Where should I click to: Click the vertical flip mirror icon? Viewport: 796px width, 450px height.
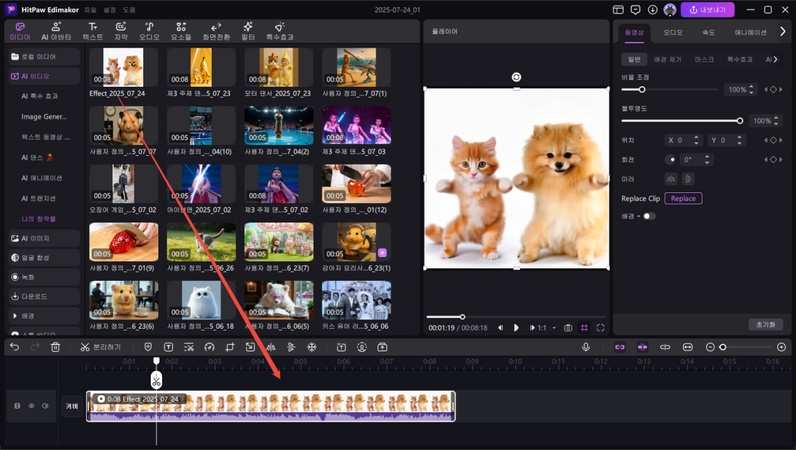(x=688, y=179)
